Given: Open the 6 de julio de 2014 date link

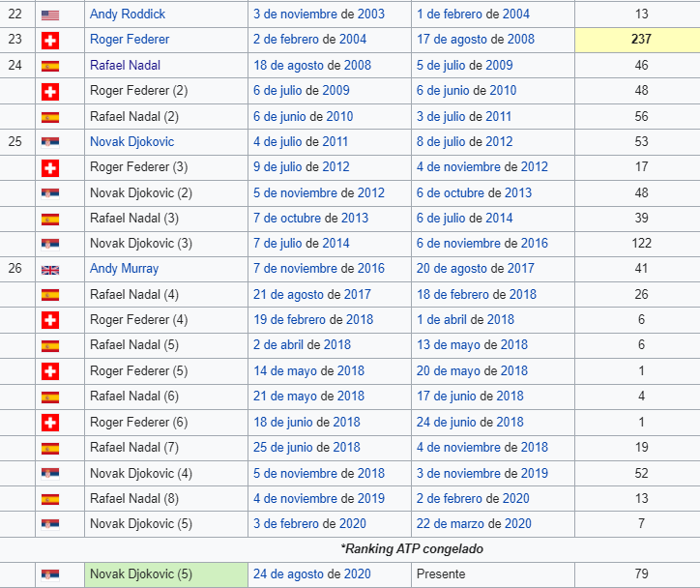Looking at the screenshot, I should [464, 219].
